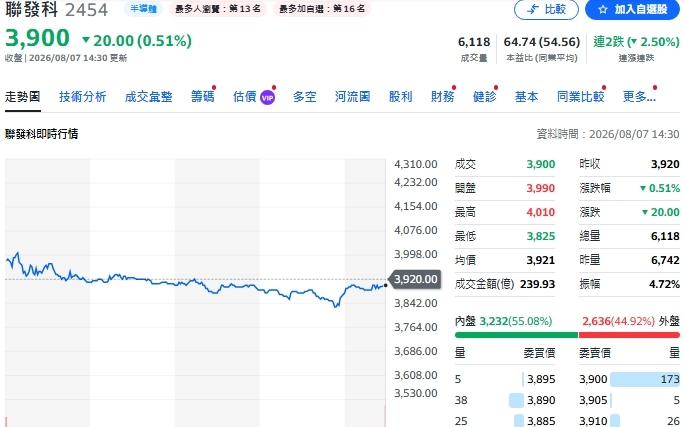685x427 pixels.
Task: Click the 開盤 value 3,990
Action: pyautogui.click(x=540, y=188)
